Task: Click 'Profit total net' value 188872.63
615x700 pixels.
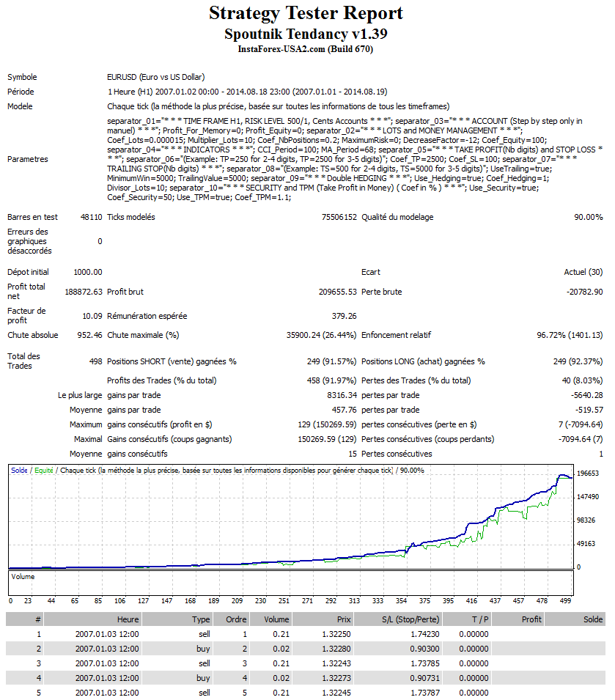Action: pyautogui.click(x=84, y=292)
